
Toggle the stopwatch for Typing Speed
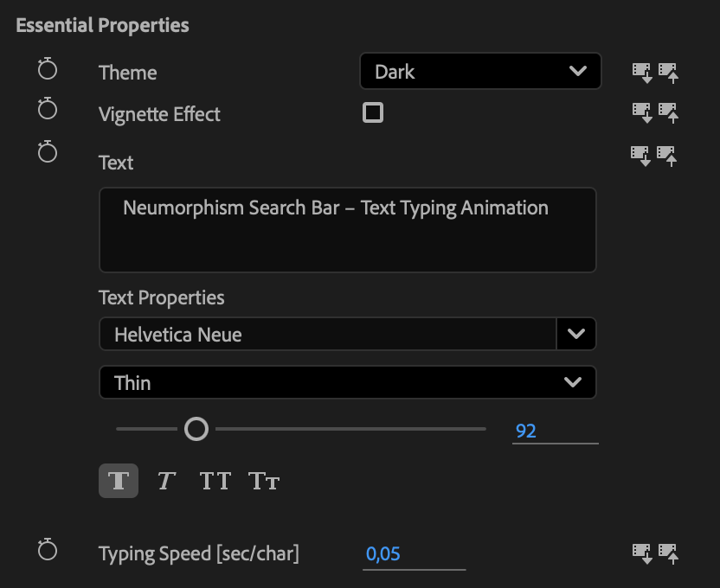(x=48, y=550)
